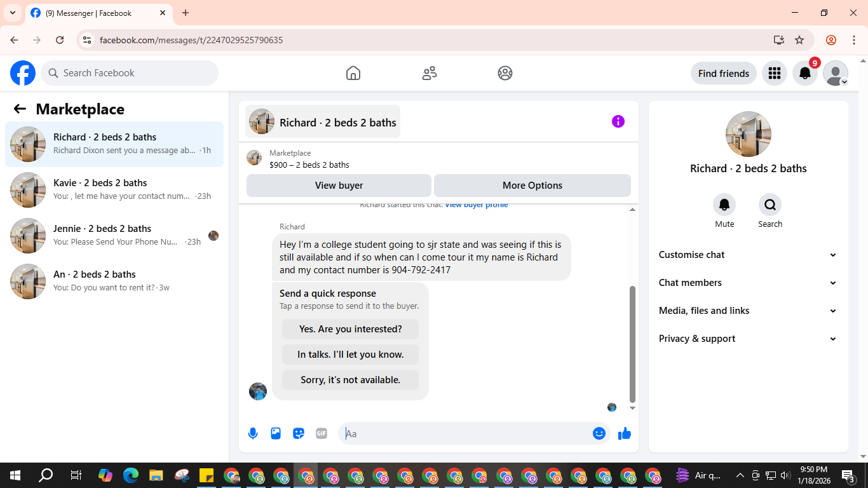This screenshot has width=868, height=488.
Task: Bookmark this page with star icon
Action: pyautogui.click(x=799, y=40)
